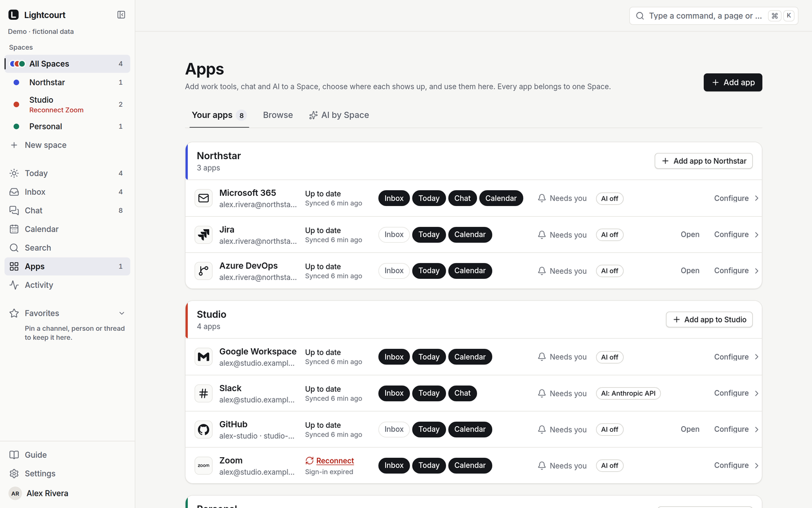Toggle Inbox pill for Azure DevOps

[394, 271]
